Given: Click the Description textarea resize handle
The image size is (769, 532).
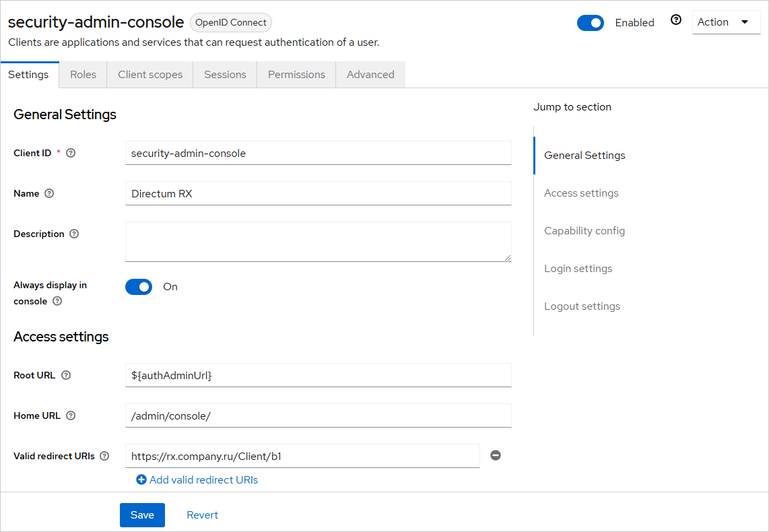Looking at the screenshot, I should 507,257.
